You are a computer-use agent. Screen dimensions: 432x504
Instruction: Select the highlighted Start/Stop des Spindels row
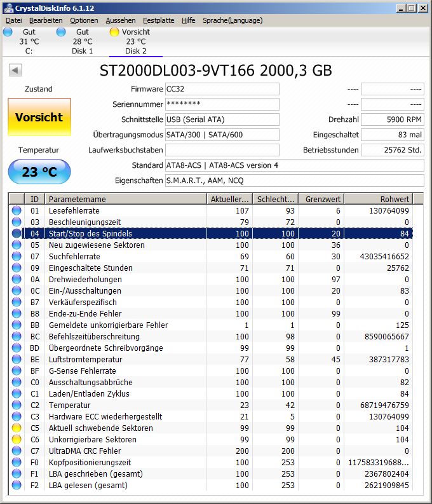[211, 233]
